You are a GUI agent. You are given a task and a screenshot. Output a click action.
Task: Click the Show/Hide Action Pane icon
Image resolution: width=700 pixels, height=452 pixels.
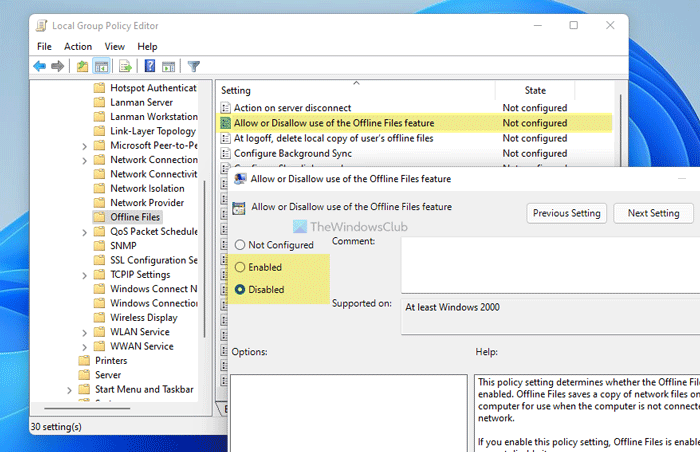[x=167, y=67]
